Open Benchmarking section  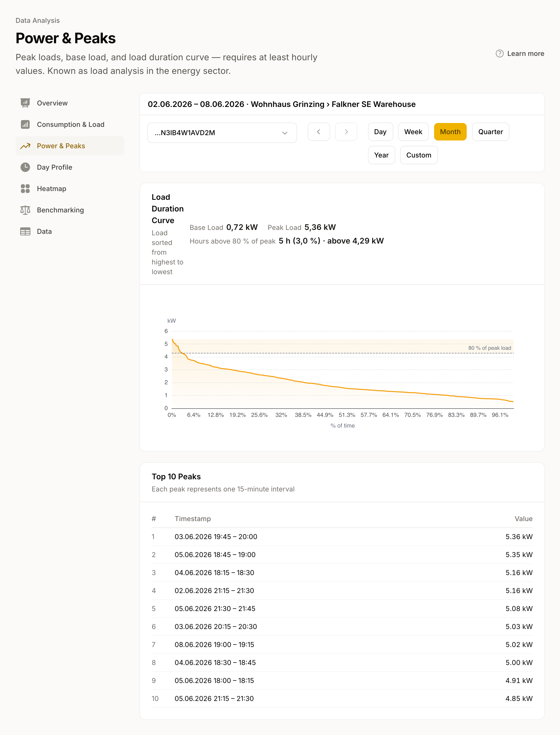[70, 210]
